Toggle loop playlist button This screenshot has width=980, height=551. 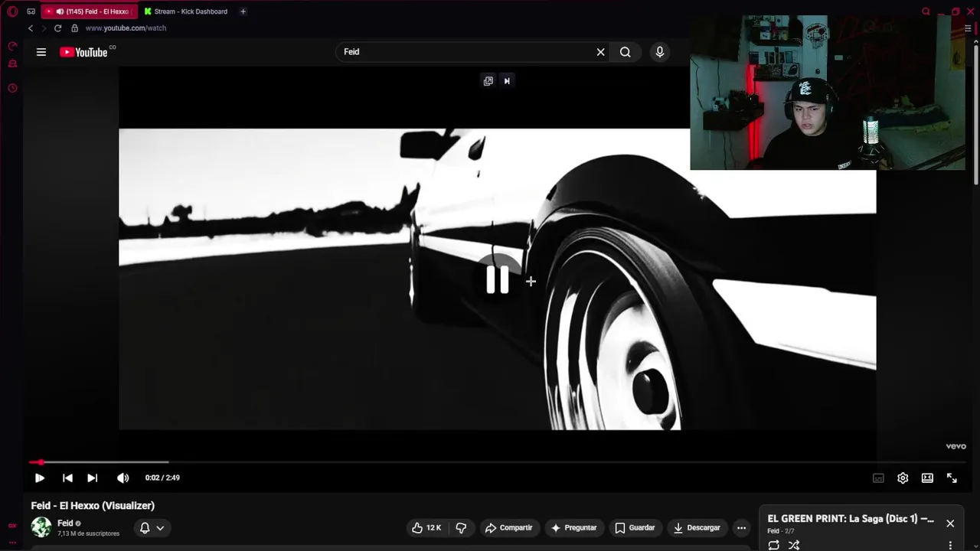coord(774,545)
